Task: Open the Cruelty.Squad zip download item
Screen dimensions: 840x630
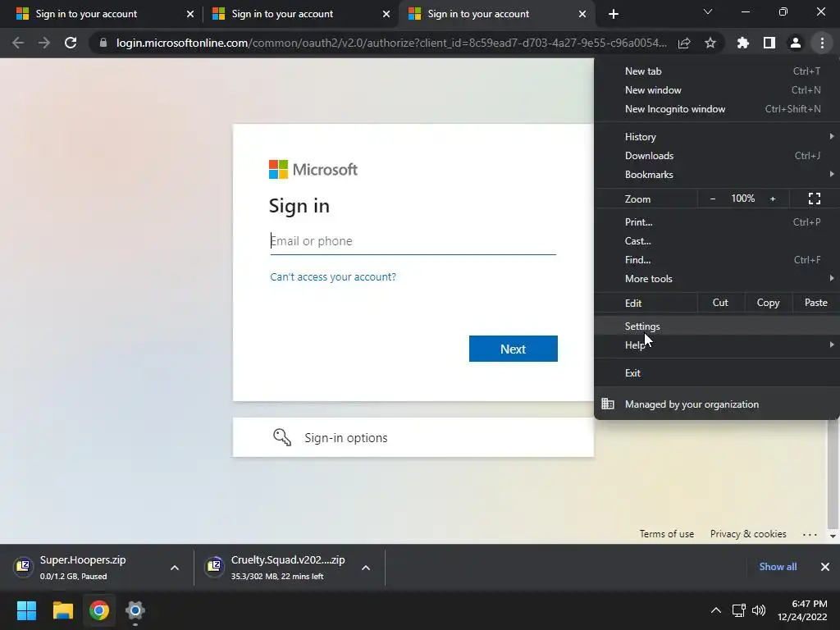Action: [277, 567]
